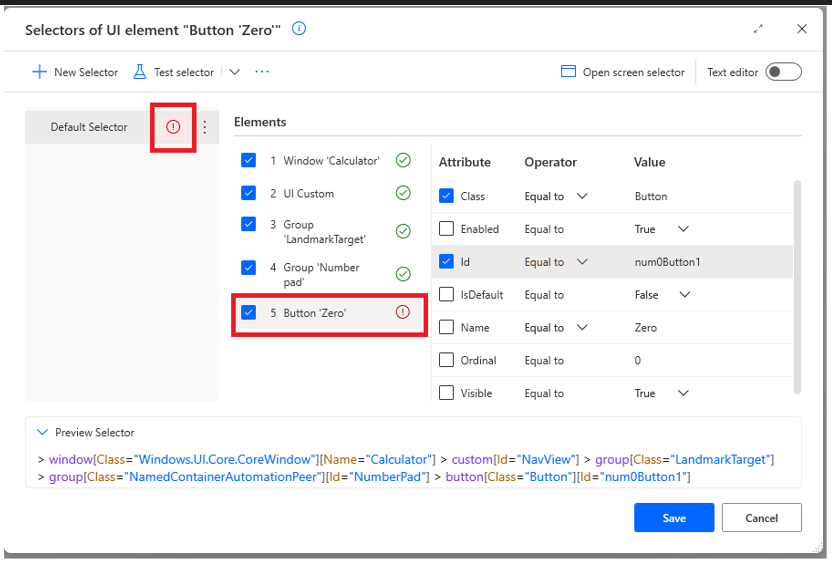Screen dimensions: 832x563
Task: Click the New Selector plus icon
Action: click(39, 72)
